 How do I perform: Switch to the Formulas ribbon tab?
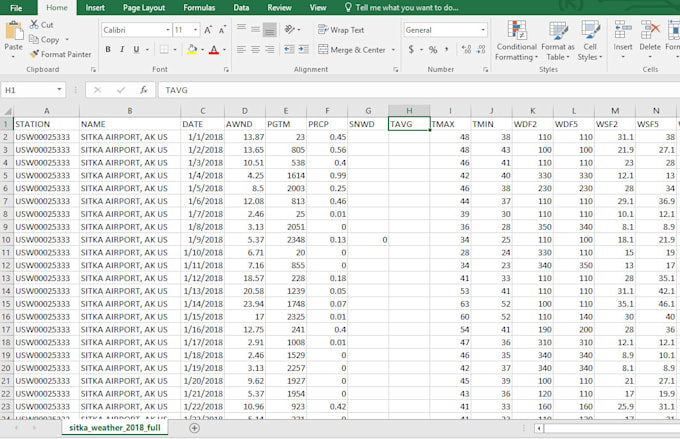(199, 7)
